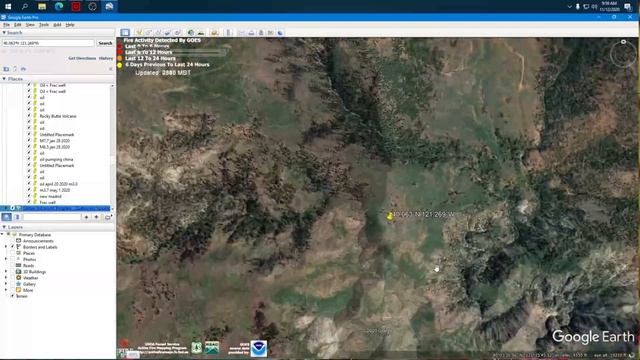Open Microsoft Edge from the taskbar
Viewport: 640px width, 360px height.
(x=59, y=6)
